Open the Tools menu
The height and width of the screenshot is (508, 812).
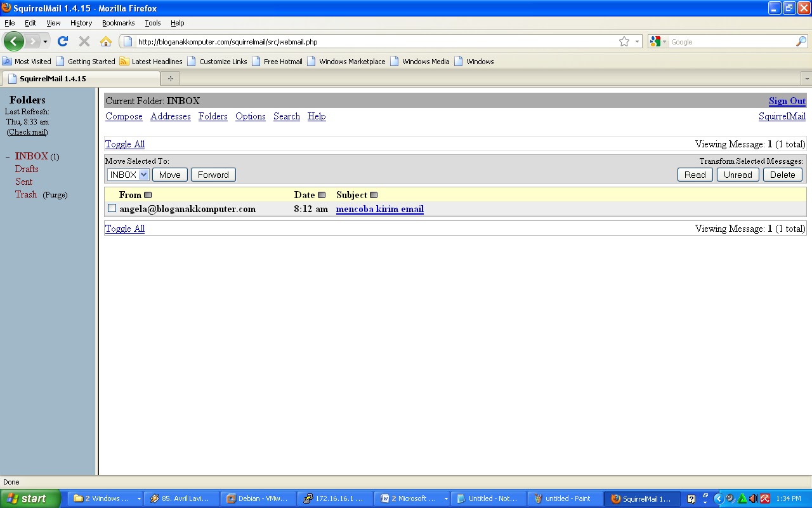pos(153,23)
